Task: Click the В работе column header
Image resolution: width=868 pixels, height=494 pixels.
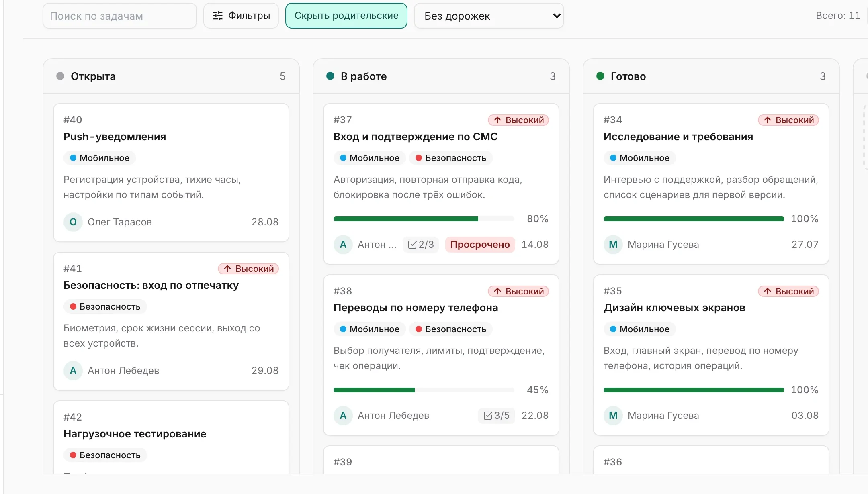Action: point(441,76)
